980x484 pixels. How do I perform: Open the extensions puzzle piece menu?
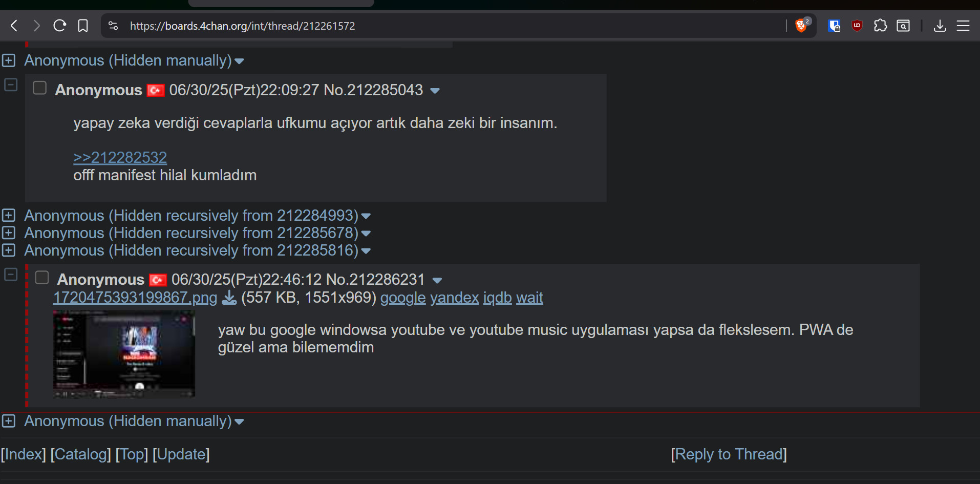point(880,26)
